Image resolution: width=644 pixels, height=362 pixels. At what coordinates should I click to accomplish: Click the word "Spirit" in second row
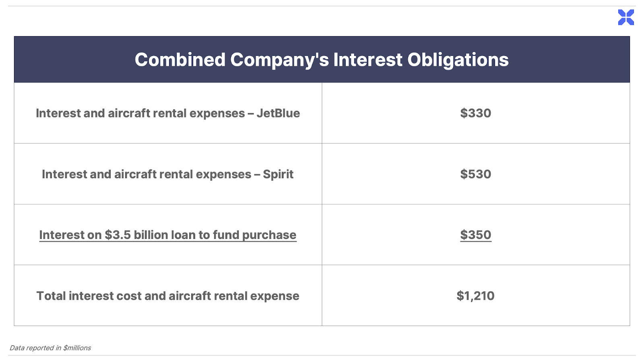pos(278,174)
